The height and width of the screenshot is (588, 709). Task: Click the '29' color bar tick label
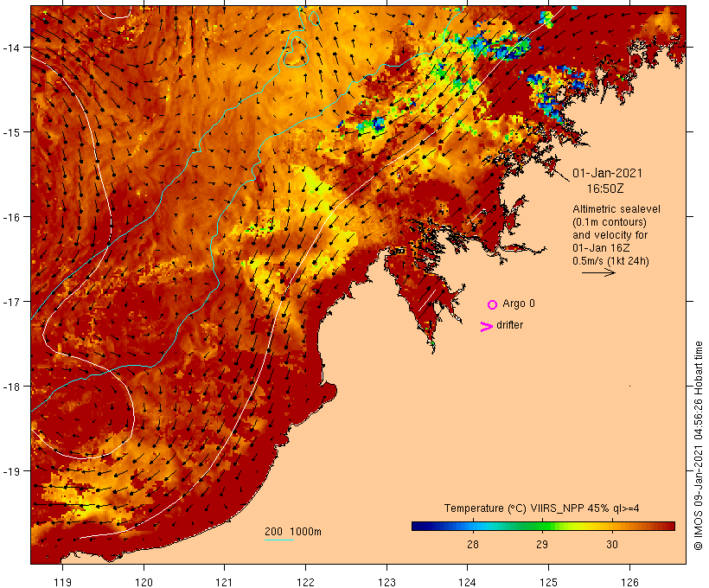coord(542,544)
